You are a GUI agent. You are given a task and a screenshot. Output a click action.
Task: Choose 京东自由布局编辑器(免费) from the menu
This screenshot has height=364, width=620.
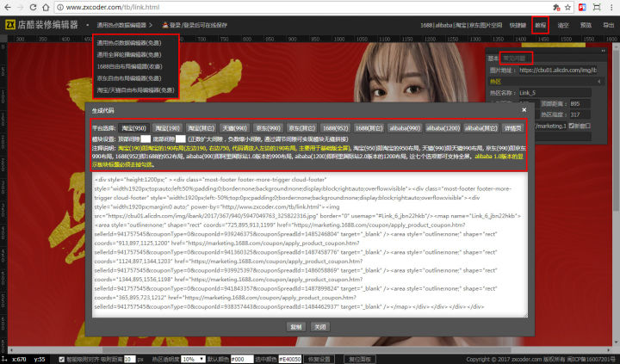129,78
